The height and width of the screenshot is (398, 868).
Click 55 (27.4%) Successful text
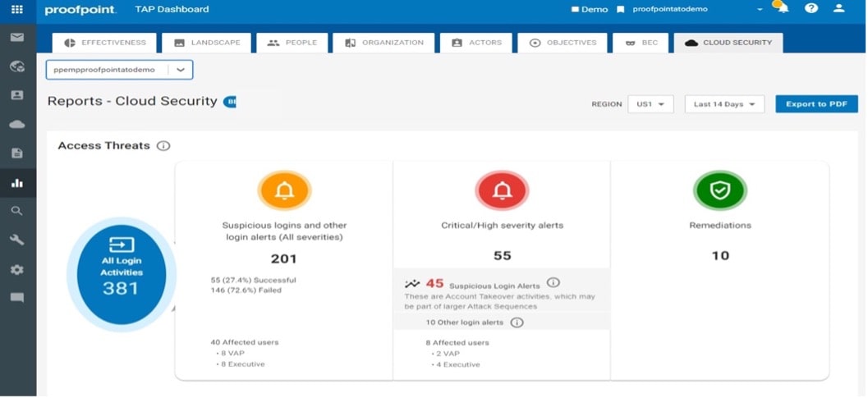pos(253,280)
